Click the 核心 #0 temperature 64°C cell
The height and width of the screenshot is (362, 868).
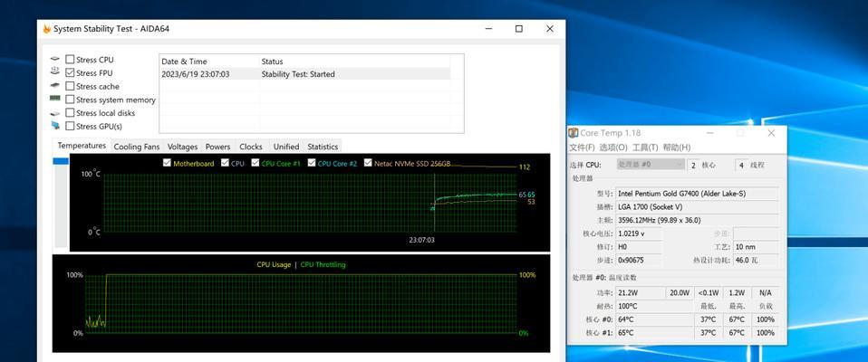tap(654, 319)
